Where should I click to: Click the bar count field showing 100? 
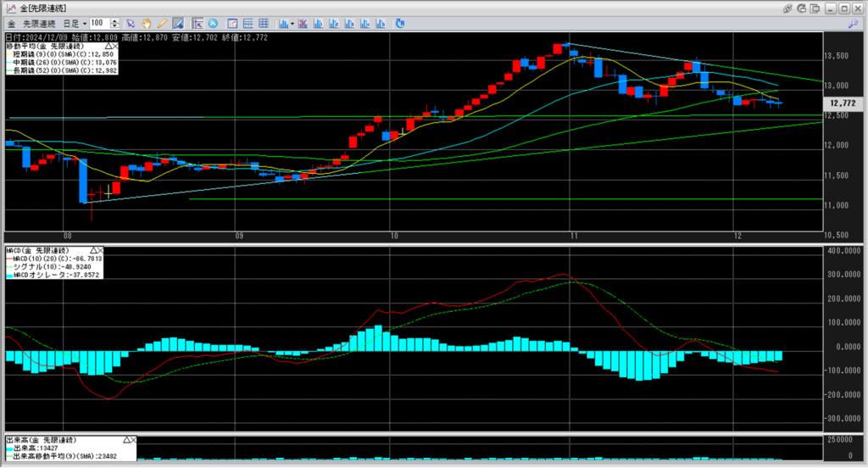pyautogui.click(x=97, y=23)
